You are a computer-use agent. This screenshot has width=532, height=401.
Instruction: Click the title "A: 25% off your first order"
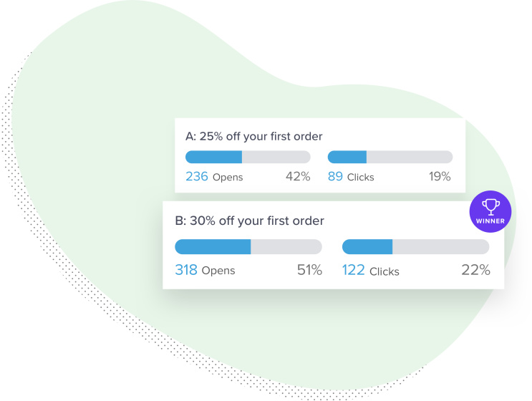(x=253, y=136)
